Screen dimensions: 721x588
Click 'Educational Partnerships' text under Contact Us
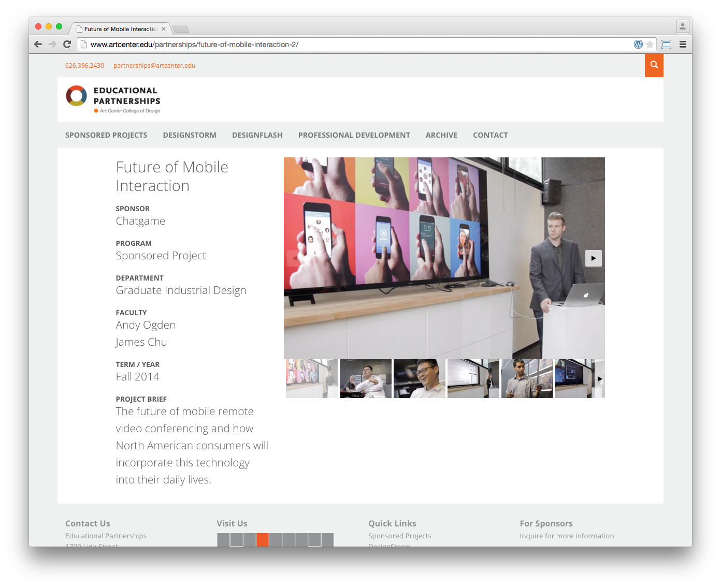coord(106,536)
